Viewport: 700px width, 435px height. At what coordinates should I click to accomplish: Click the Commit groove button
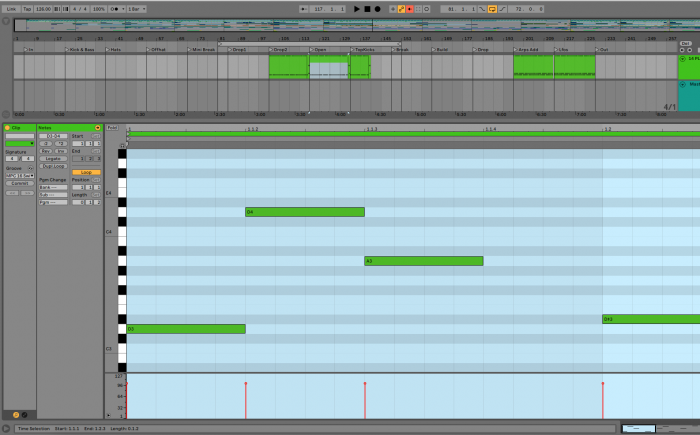[x=19, y=183]
